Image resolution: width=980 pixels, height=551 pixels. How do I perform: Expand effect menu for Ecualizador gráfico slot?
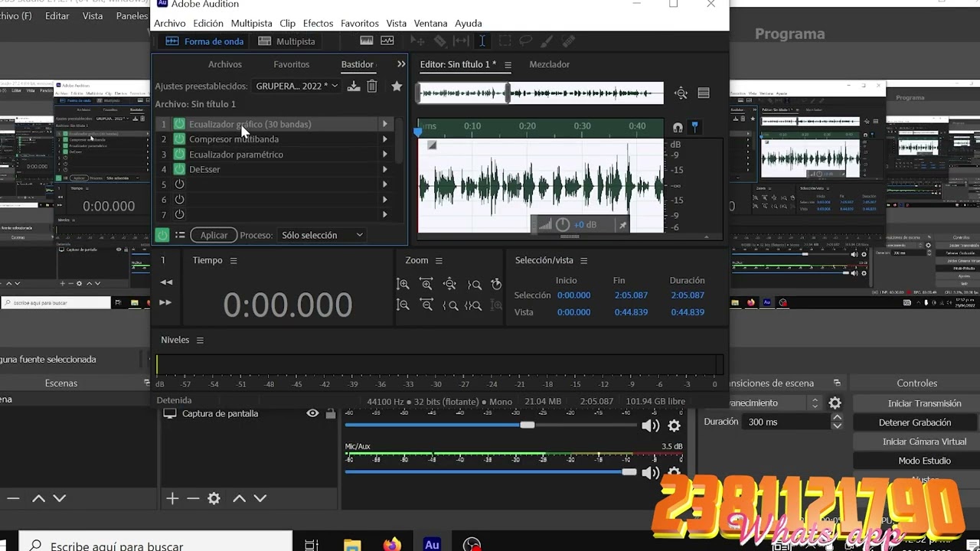(x=385, y=124)
